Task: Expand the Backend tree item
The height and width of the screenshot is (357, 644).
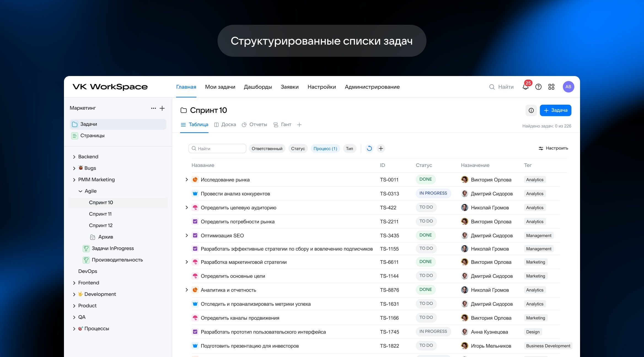Action: point(74,157)
